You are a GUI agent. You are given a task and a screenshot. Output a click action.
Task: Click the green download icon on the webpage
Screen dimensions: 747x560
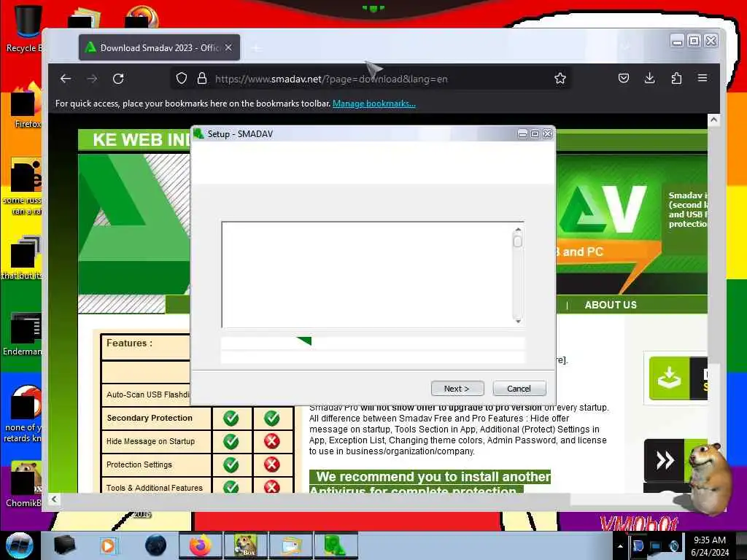pos(669,378)
